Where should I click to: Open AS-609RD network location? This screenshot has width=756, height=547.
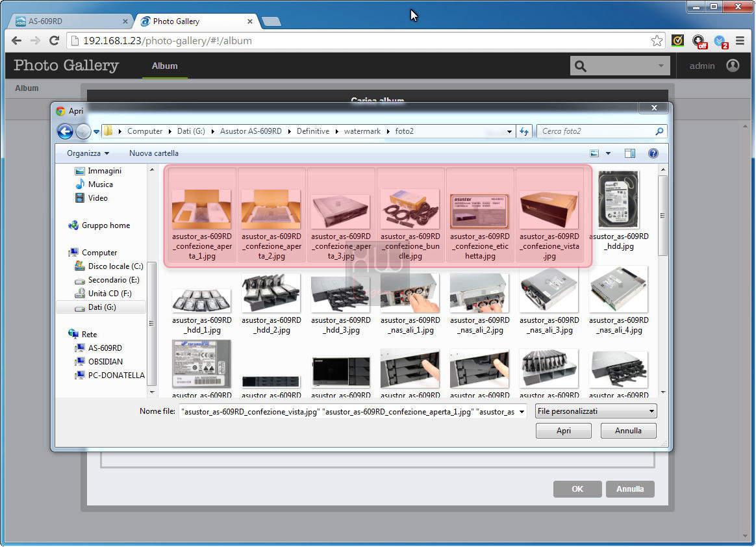[98, 348]
